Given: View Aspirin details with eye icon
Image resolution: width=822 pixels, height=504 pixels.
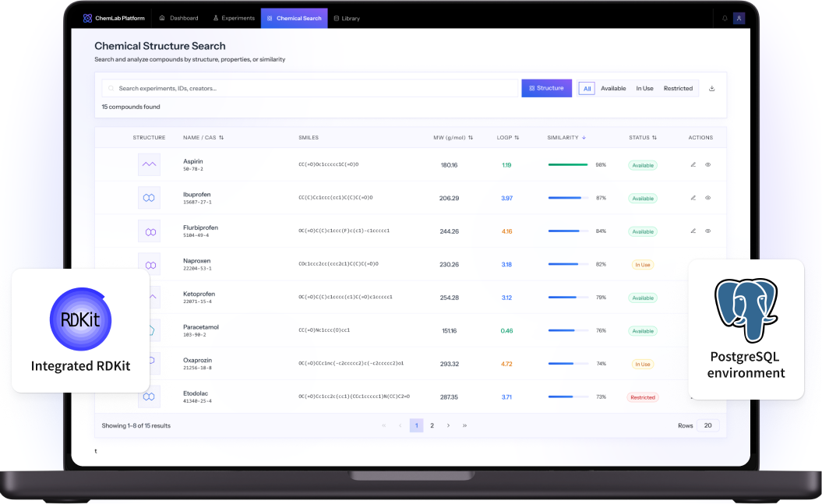Looking at the screenshot, I should (x=707, y=164).
